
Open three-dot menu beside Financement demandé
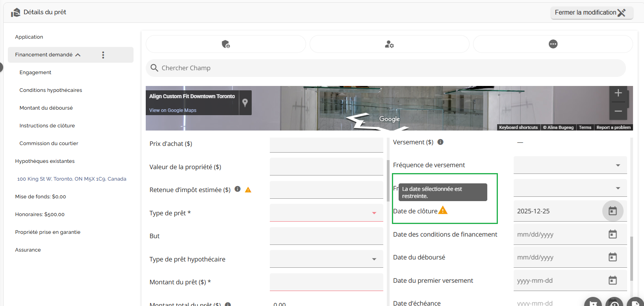pyautogui.click(x=103, y=55)
